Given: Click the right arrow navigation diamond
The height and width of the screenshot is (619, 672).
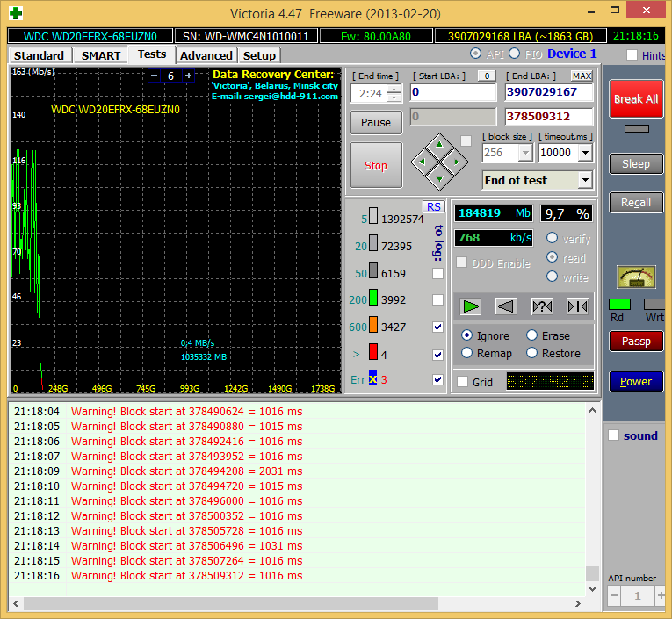Looking at the screenshot, I should pyautogui.click(x=457, y=162).
